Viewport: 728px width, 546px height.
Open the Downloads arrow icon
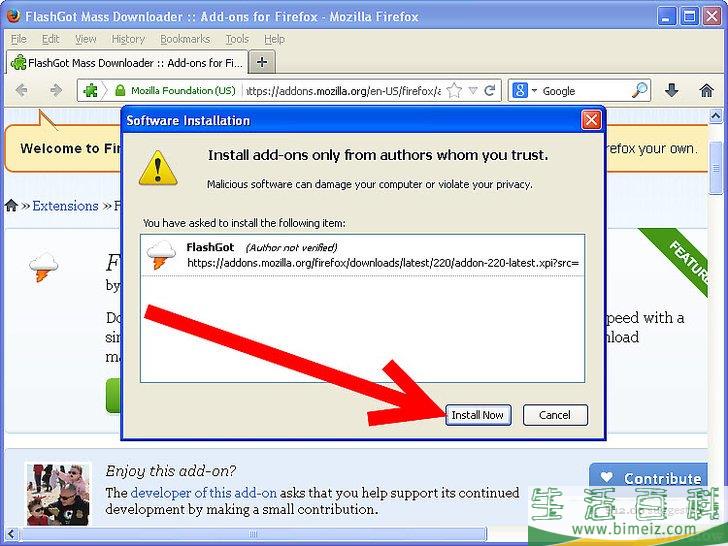click(x=671, y=91)
